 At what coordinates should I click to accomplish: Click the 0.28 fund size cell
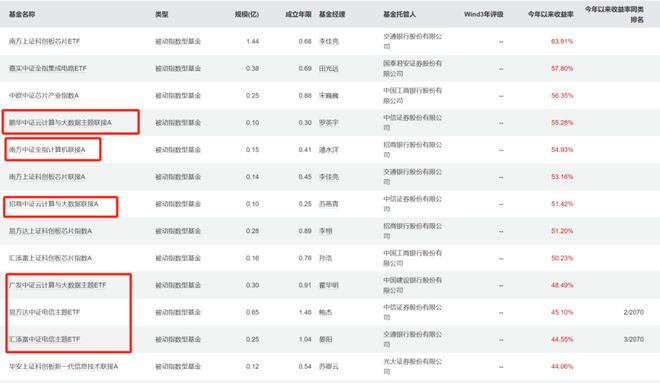coord(253,231)
